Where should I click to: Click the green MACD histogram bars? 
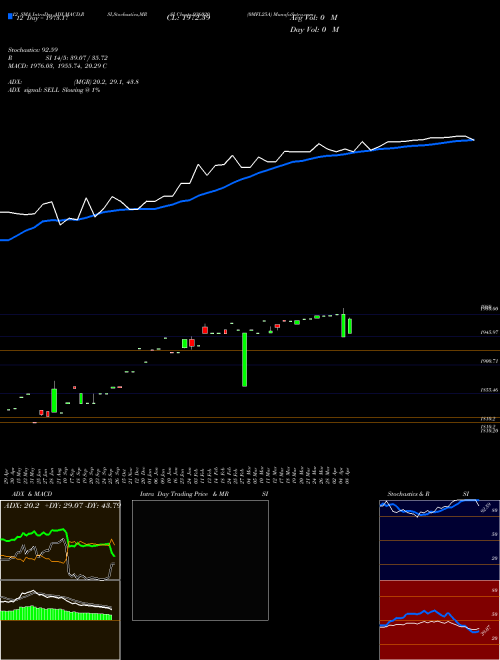(x=56, y=613)
